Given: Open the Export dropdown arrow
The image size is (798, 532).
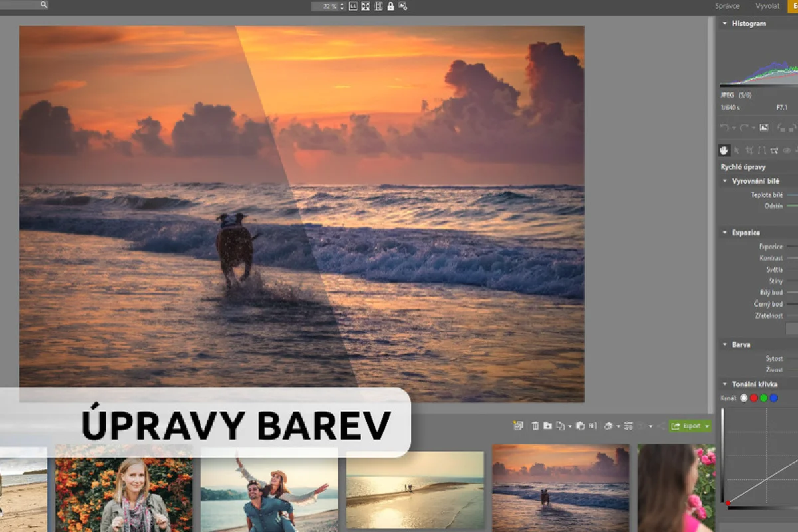Looking at the screenshot, I should tap(707, 426).
